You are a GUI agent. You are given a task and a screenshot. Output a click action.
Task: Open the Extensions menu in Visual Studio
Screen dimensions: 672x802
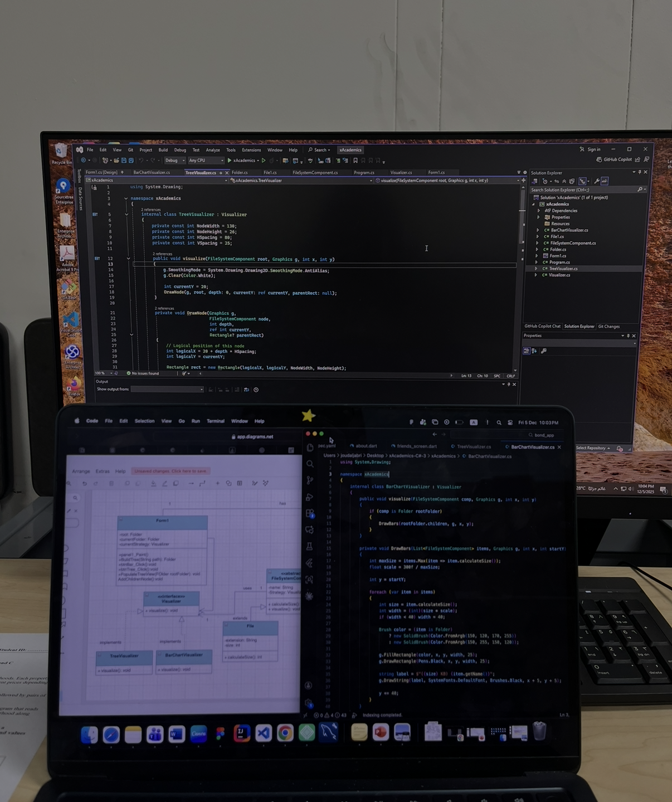pos(251,150)
